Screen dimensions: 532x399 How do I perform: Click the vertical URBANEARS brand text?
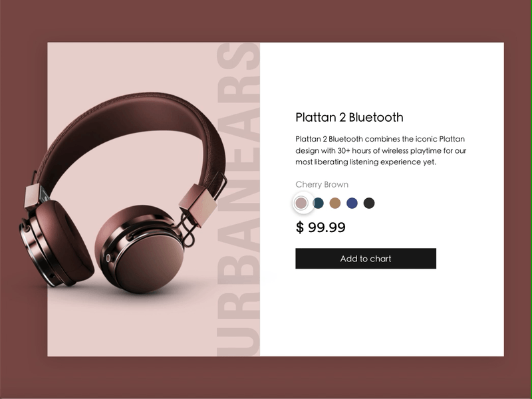click(239, 199)
